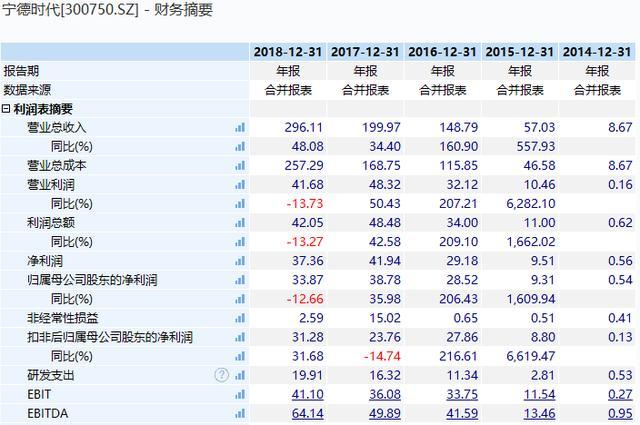
Task: Open chart icon for 营业总收入 row
Action: (240, 128)
